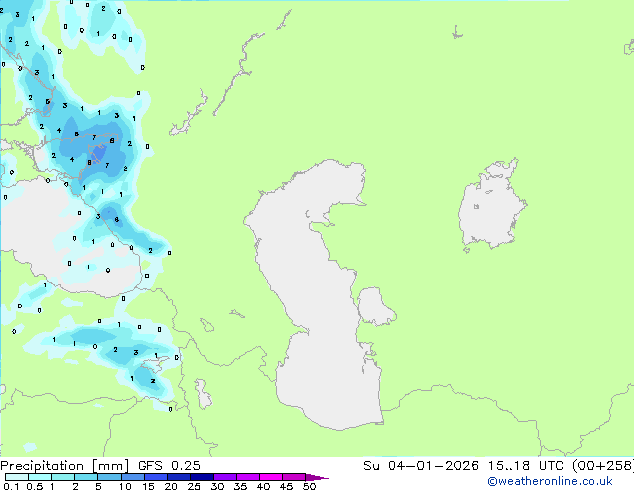Click the legend label '20'

(171, 486)
